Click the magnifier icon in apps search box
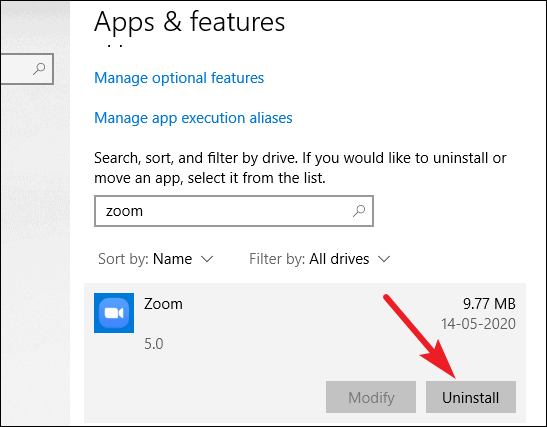Screen dimensions: 547x427 click(x=359, y=211)
